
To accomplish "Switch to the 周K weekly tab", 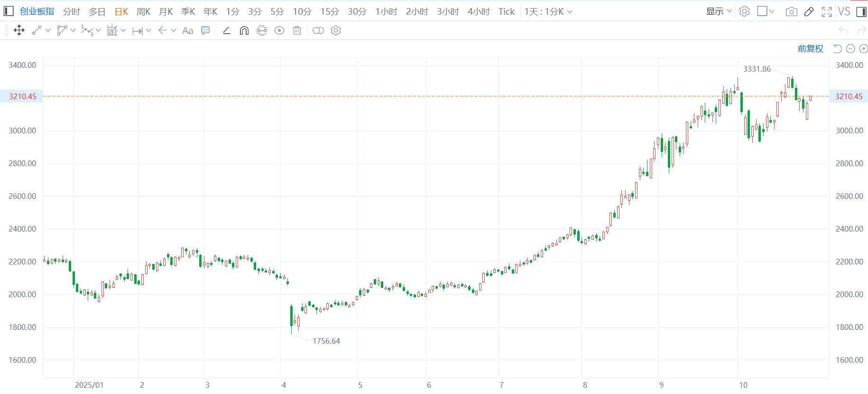I will [x=143, y=12].
